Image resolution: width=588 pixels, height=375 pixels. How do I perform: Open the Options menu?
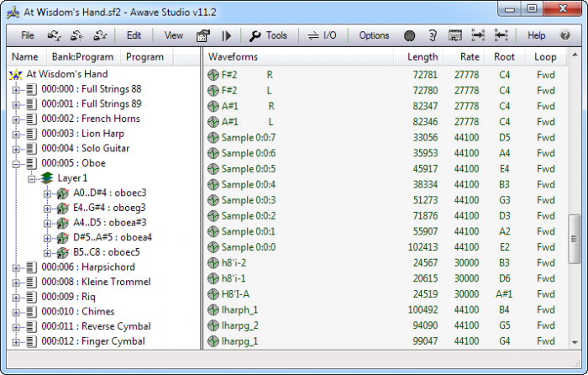coord(374,36)
